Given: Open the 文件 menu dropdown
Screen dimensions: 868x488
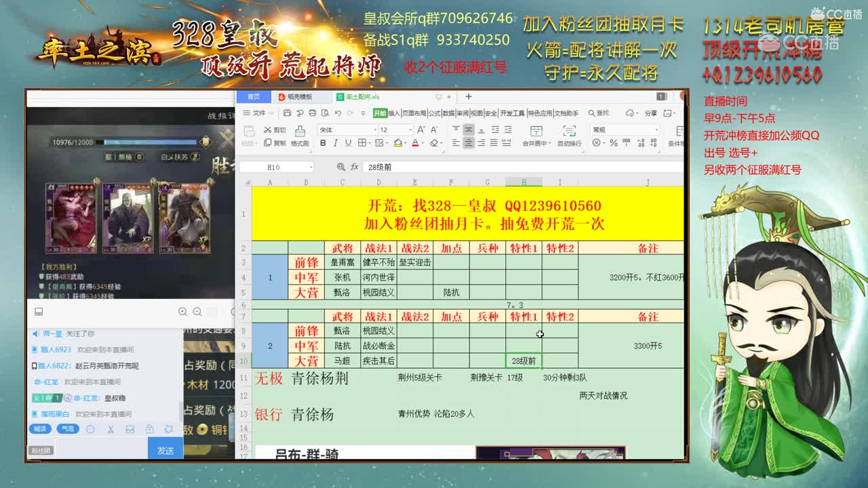Looking at the screenshot, I should pyautogui.click(x=259, y=113).
